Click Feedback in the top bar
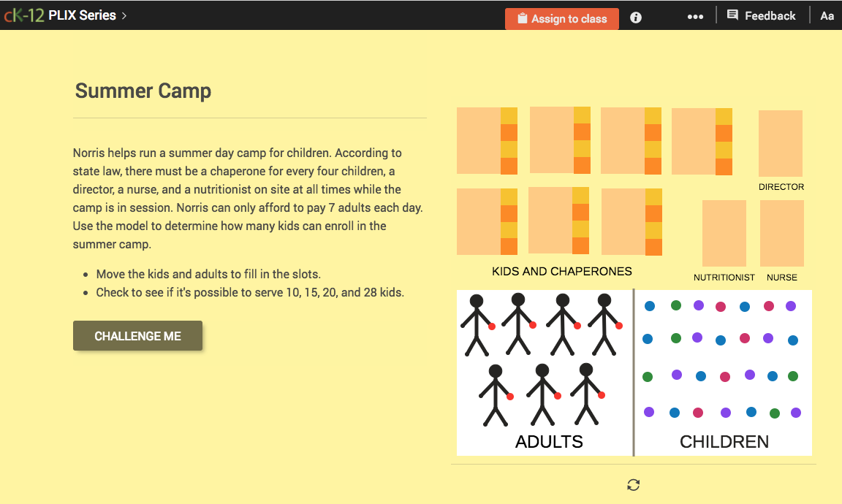The width and height of the screenshot is (842, 504). point(770,15)
